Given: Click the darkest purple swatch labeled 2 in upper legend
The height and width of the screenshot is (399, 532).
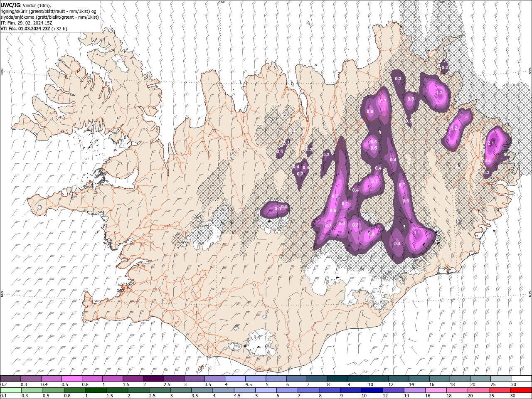Looking at the screenshot, I should coord(153,379).
